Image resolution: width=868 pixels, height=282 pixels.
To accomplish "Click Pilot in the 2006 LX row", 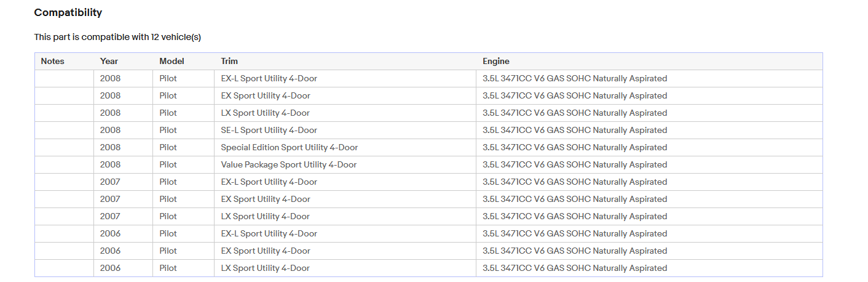I will [168, 268].
